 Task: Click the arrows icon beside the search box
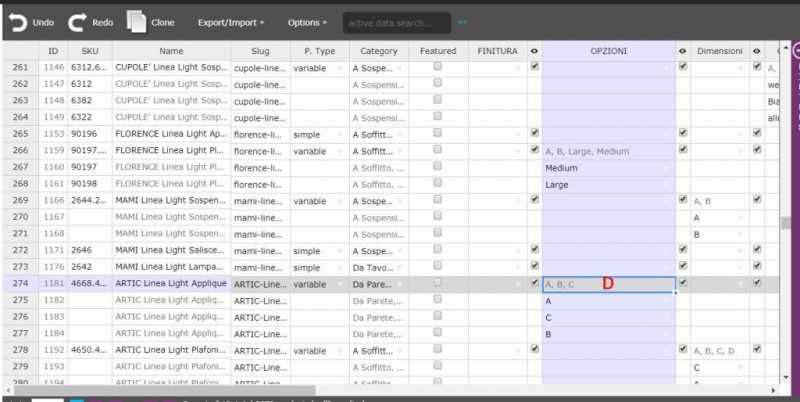pos(462,21)
